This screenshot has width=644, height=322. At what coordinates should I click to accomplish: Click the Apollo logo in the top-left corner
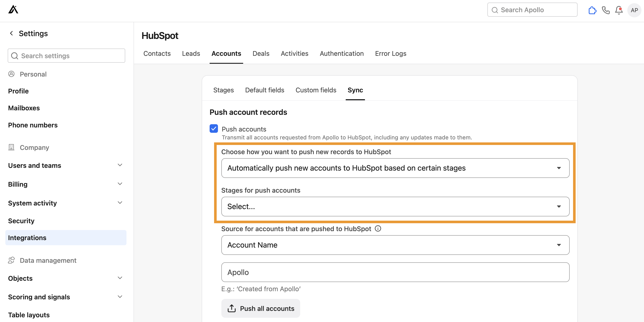[13, 10]
